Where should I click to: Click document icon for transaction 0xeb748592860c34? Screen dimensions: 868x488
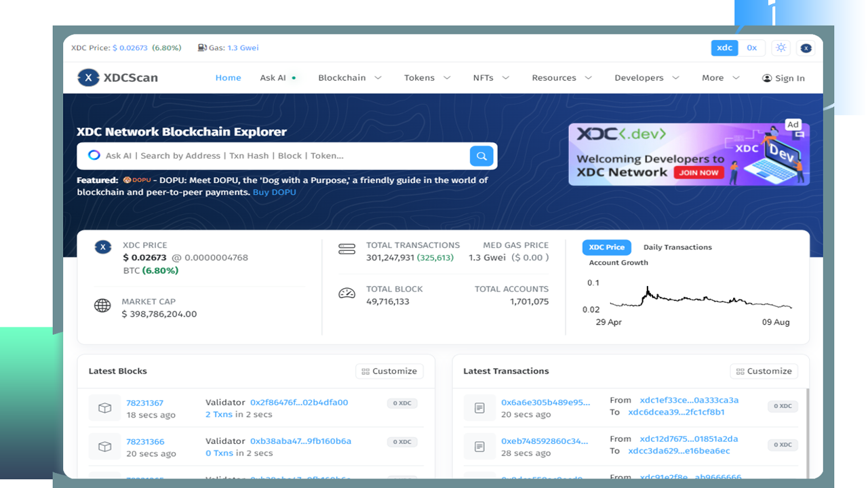479,447
